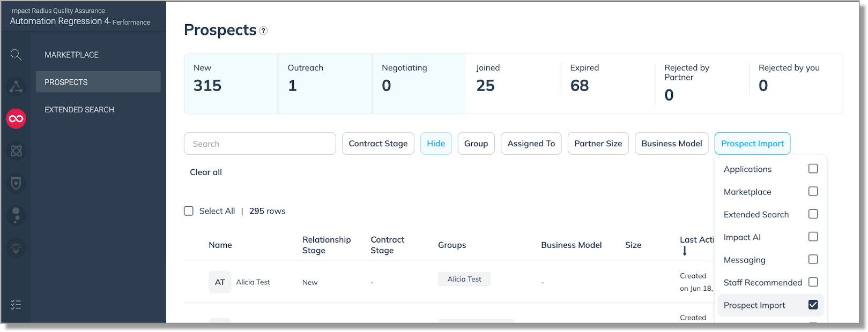The height and width of the screenshot is (332, 868).
Task: Select the red infinity sidebar icon
Action: pos(16,118)
